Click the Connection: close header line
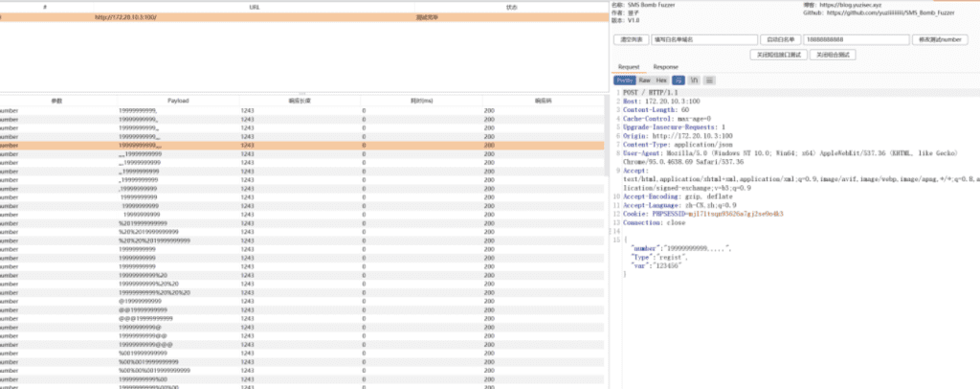This screenshot has width=980, height=389. 655,222
